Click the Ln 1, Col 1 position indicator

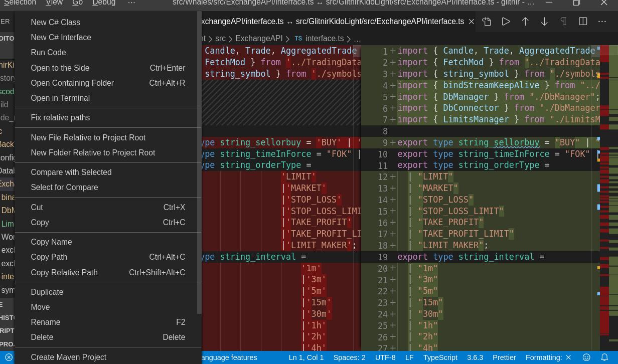[306, 357]
